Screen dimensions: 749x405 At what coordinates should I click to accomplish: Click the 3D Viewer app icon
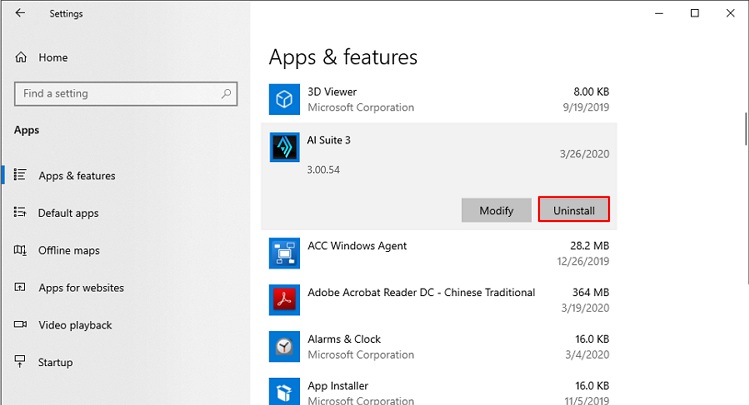[284, 99]
